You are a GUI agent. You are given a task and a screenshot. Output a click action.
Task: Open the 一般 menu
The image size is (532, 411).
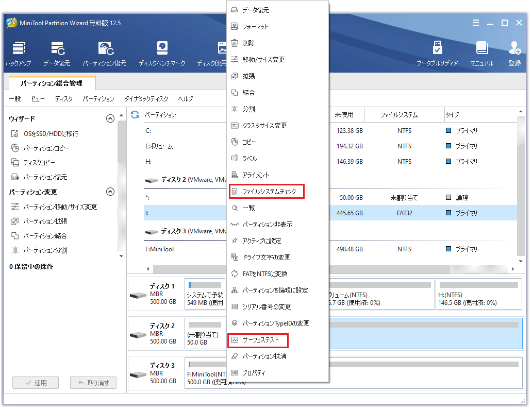coord(14,99)
